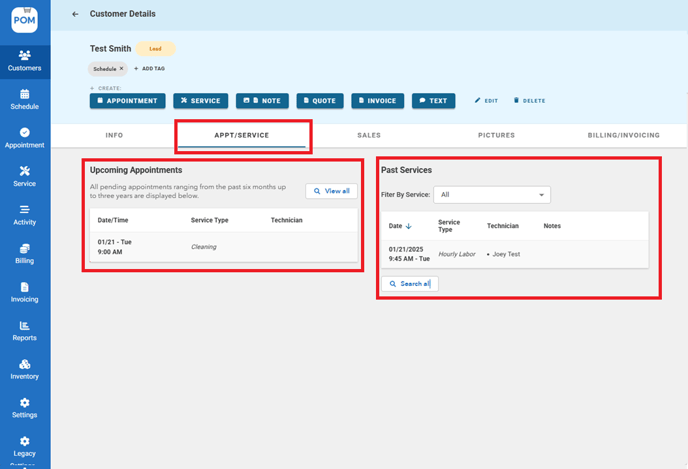Open Billing from the sidebar
This screenshot has width=688, height=469.
point(24,254)
